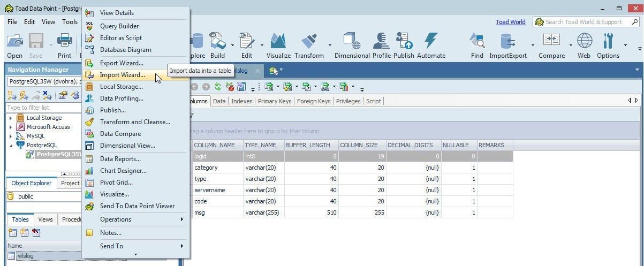Switch to the Indexes tab
The height and width of the screenshot is (266, 644).
click(x=241, y=101)
